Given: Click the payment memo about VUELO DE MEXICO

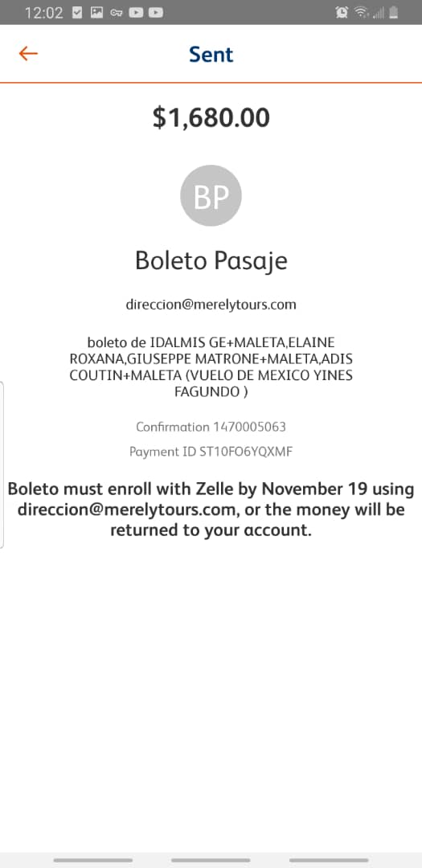Looking at the screenshot, I should coord(211,367).
